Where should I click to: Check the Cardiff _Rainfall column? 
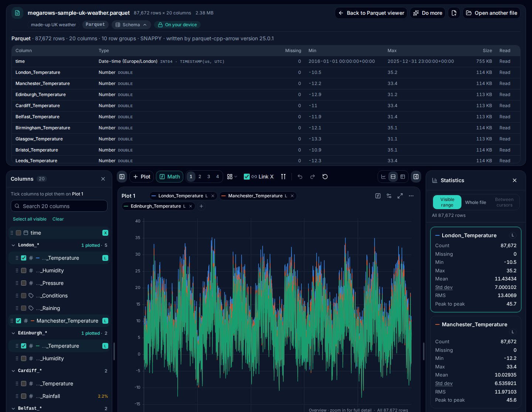(24, 396)
